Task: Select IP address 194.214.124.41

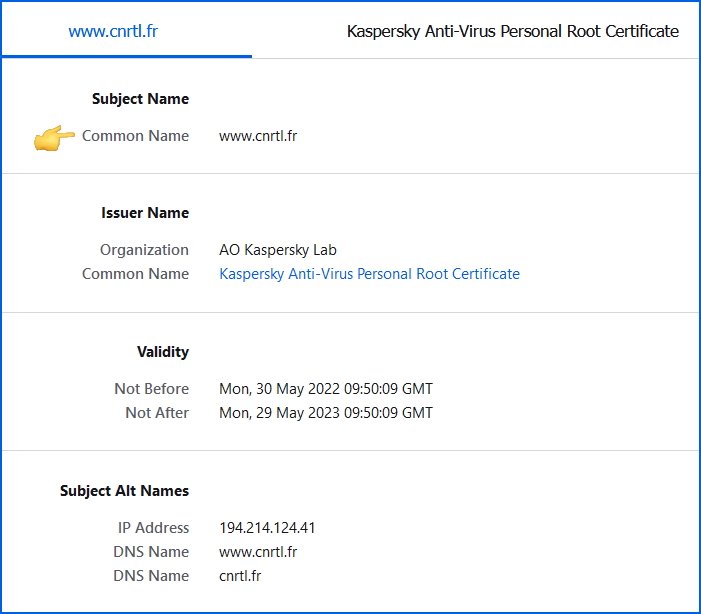Action: pos(267,528)
